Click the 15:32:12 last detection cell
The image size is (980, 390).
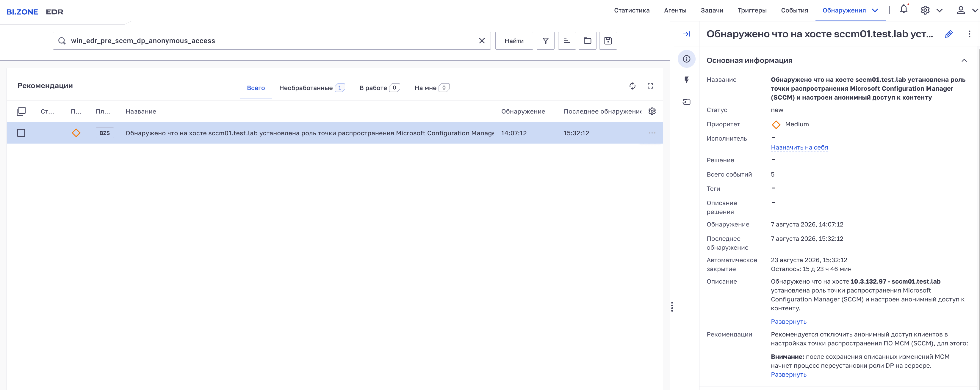[x=576, y=133]
